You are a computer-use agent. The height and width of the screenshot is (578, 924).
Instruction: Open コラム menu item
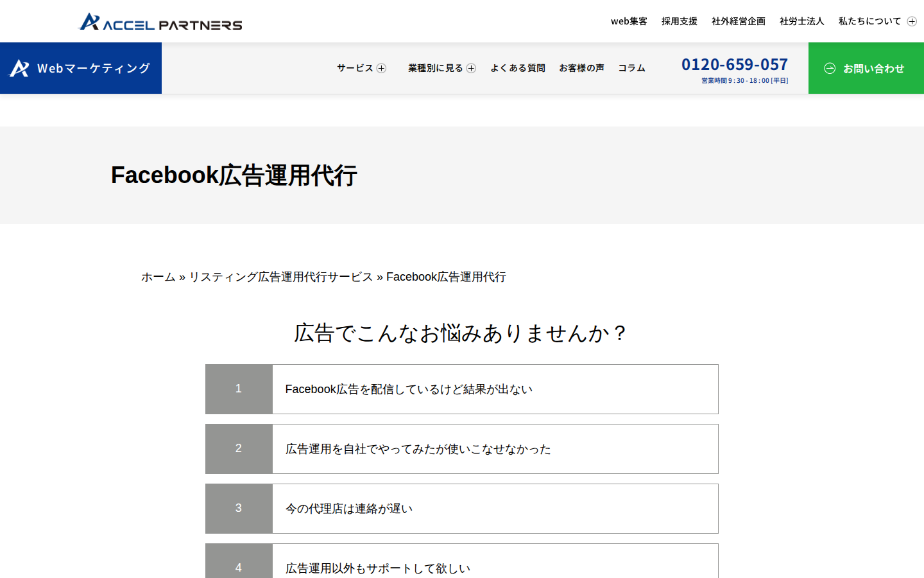631,68
